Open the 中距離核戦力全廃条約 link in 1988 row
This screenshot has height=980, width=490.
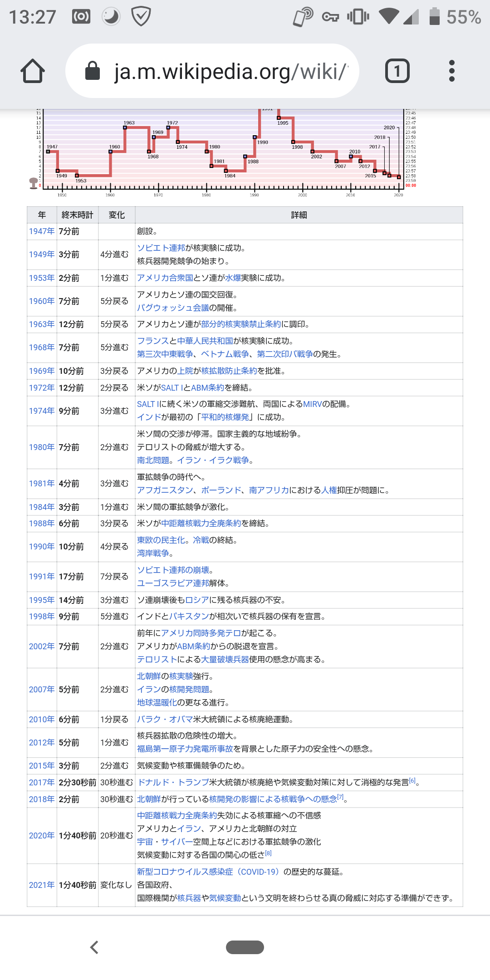(x=201, y=523)
